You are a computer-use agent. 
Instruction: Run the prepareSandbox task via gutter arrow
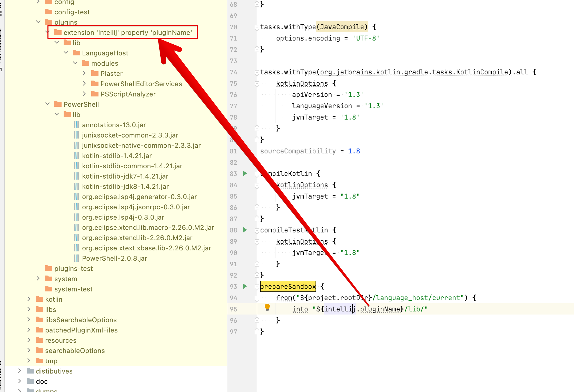coord(245,287)
